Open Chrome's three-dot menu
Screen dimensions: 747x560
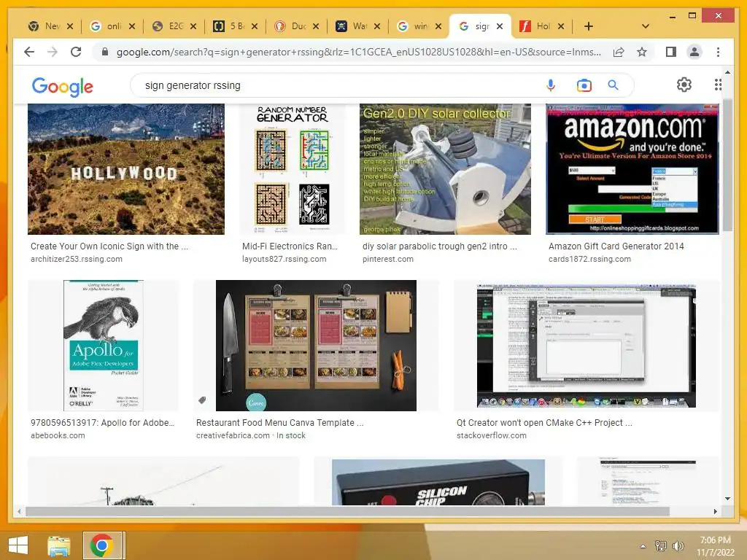[x=718, y=52]
